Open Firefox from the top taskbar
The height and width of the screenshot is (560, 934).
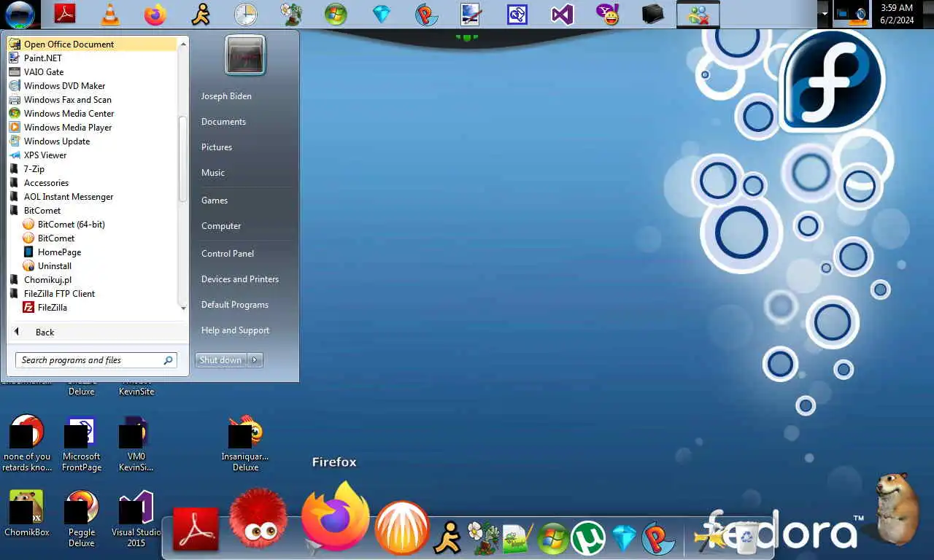tap(155, 14)
